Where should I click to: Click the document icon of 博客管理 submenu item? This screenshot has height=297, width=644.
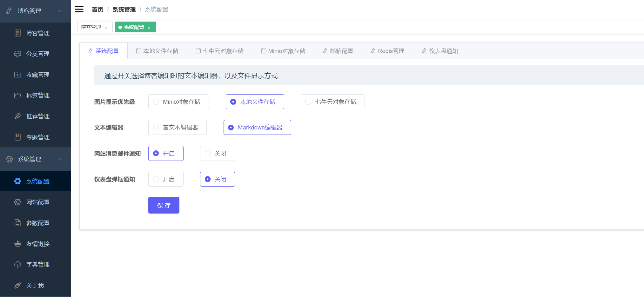click(x=18, y=33)
